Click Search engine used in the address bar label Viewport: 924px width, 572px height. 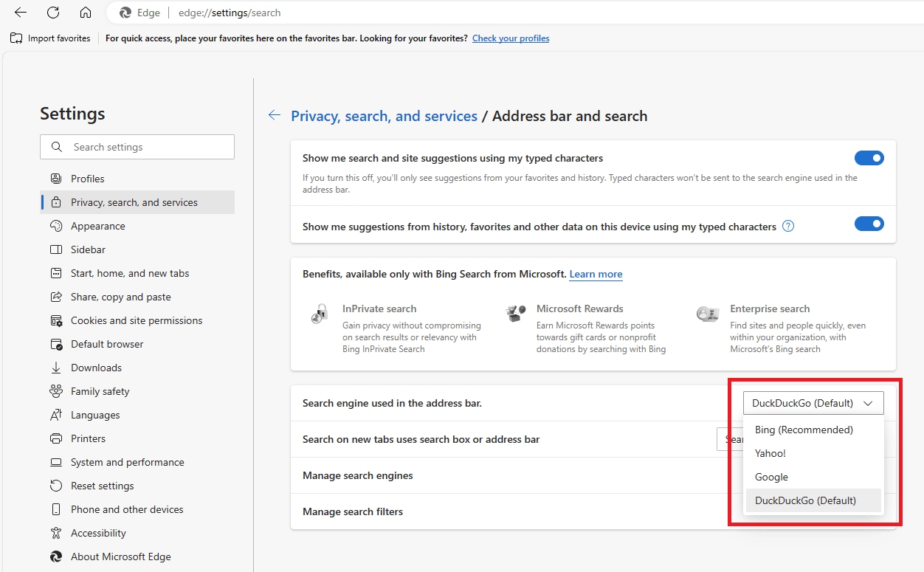click(392, 403)
